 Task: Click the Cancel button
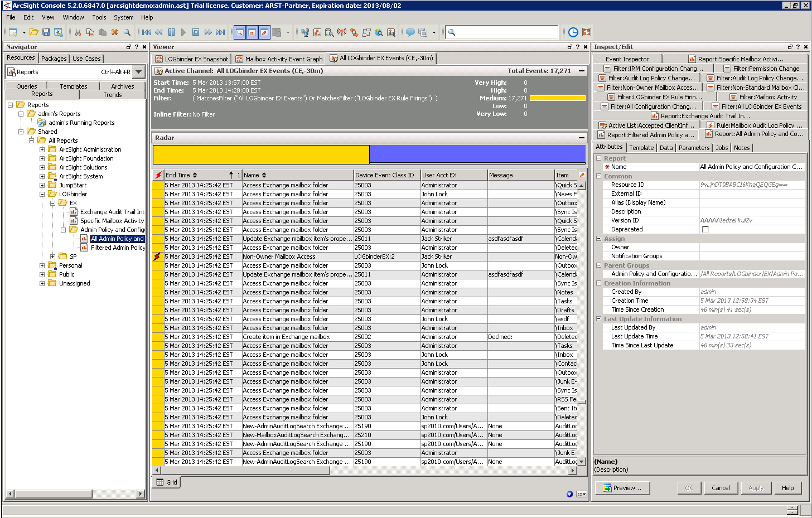click(x=721, y=488)
